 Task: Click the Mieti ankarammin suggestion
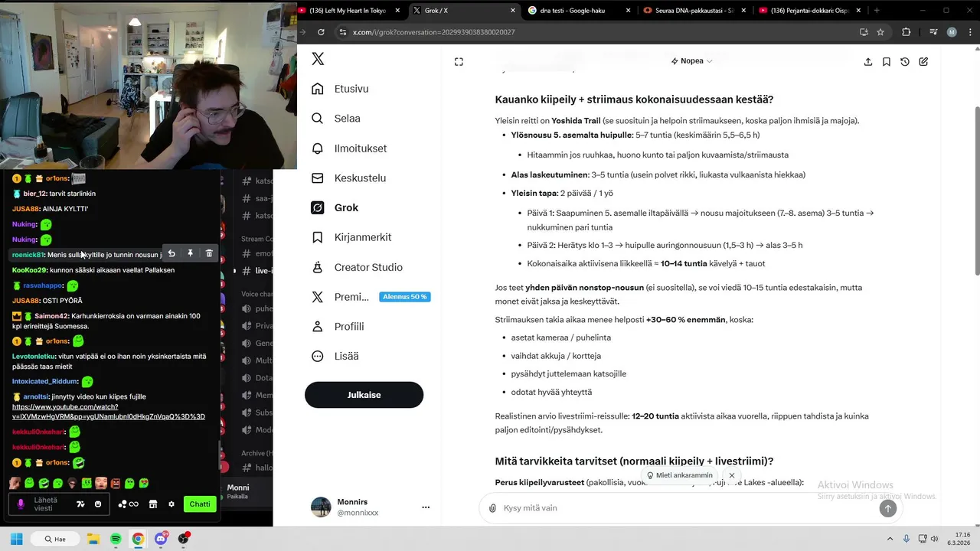(x=679, y=475)
